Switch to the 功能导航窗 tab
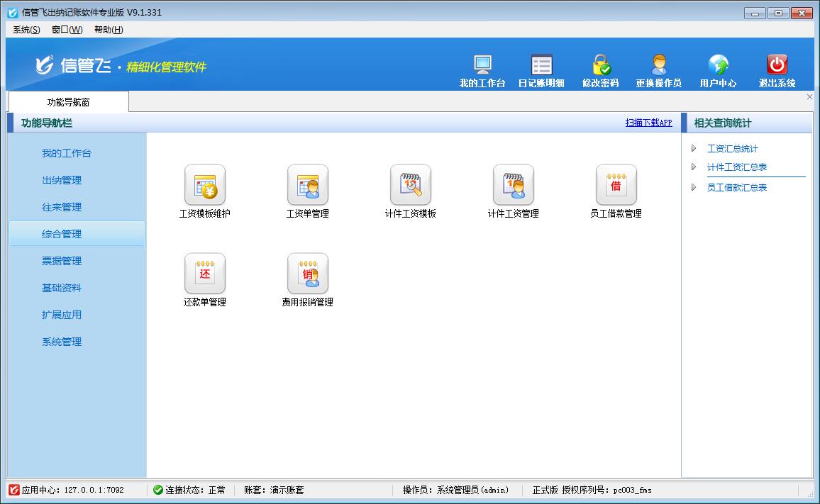This screenshot has height=504, width=820. 69,102
